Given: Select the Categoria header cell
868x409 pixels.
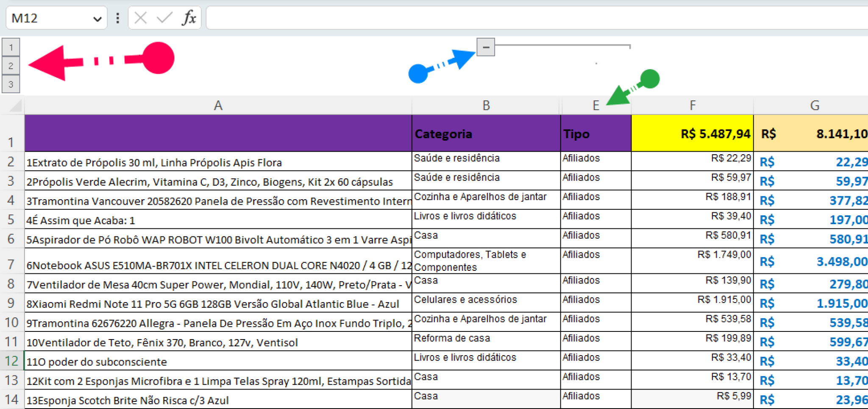Looking at the screenshot, I should pos(486,134).
